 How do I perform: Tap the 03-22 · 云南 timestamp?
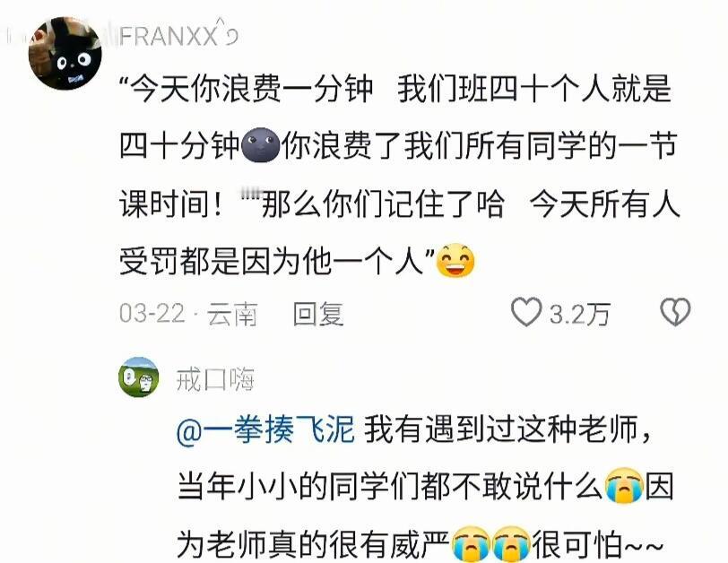pyautogui.click(x=188, y=314)
